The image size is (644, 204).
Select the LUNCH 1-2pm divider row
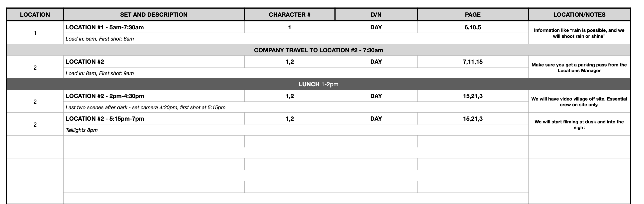(x=318, y=84)
